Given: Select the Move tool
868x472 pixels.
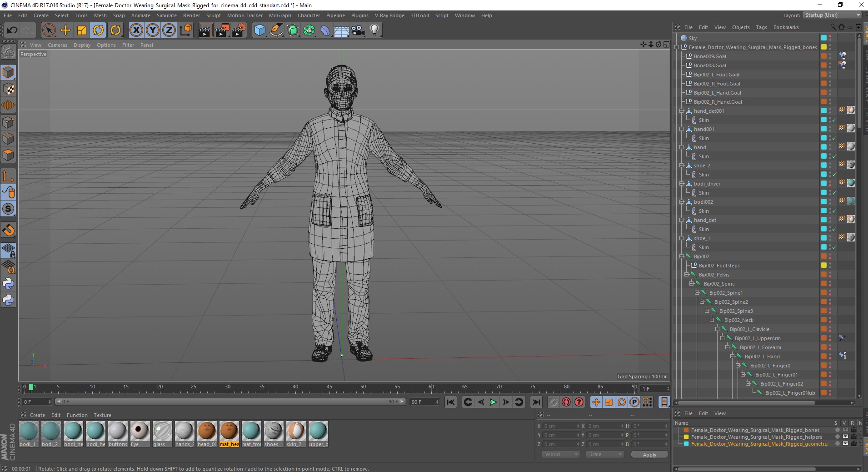Looking at the screenshot, I should [65, 30].
